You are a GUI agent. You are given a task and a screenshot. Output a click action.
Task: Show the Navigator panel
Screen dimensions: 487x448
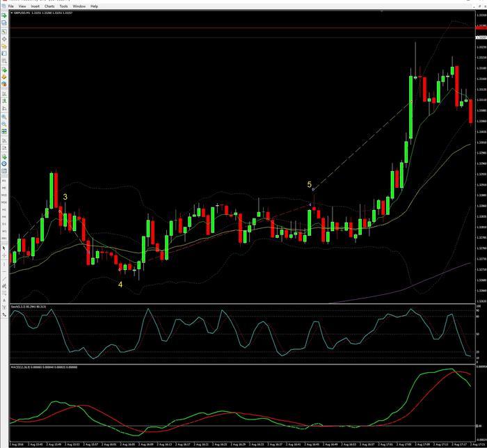tap(4, 46)
